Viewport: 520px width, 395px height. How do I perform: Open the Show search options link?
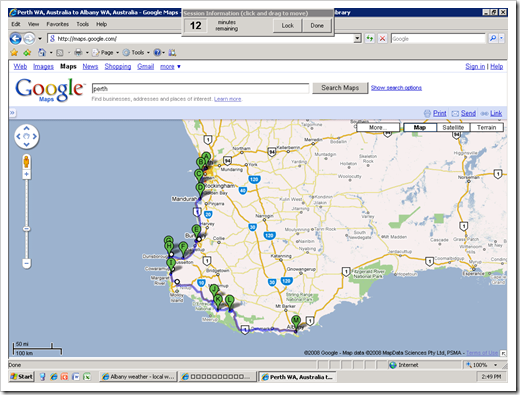point(396,88)
